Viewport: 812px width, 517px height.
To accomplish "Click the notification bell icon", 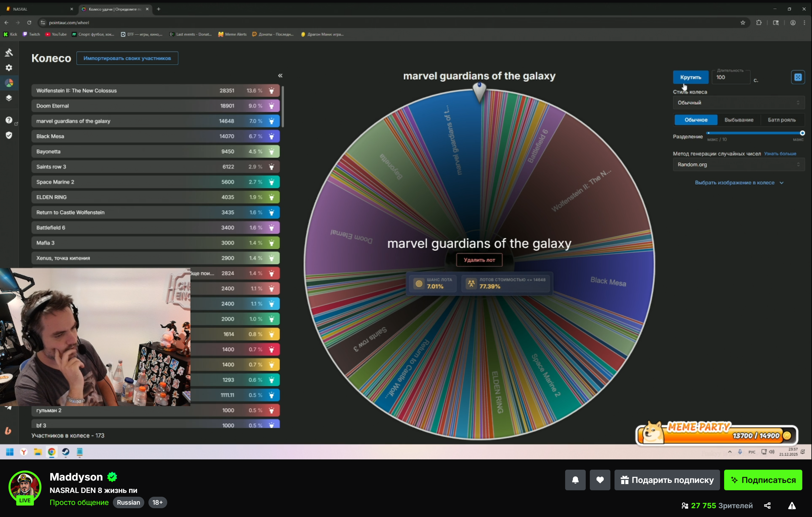I will point(575,480).
